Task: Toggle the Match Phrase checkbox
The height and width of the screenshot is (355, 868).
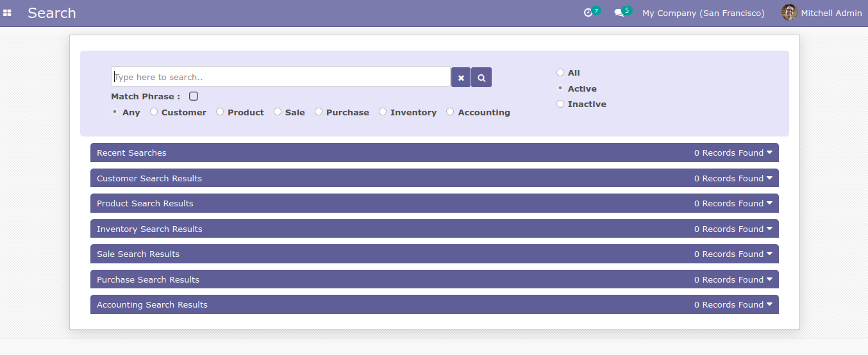Action: point(194,96)
